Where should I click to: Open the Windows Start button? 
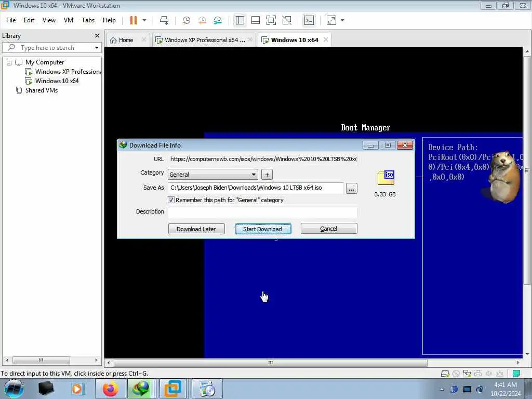(x=14, y=389)
